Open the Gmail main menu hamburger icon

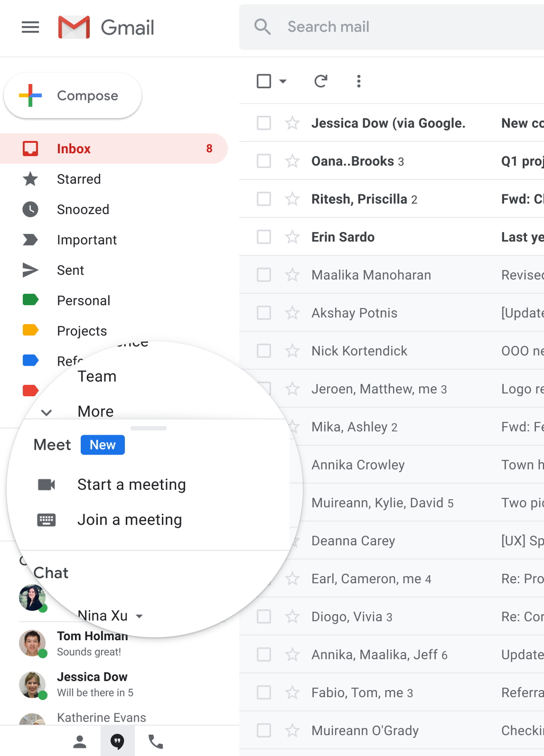(30, 27)
